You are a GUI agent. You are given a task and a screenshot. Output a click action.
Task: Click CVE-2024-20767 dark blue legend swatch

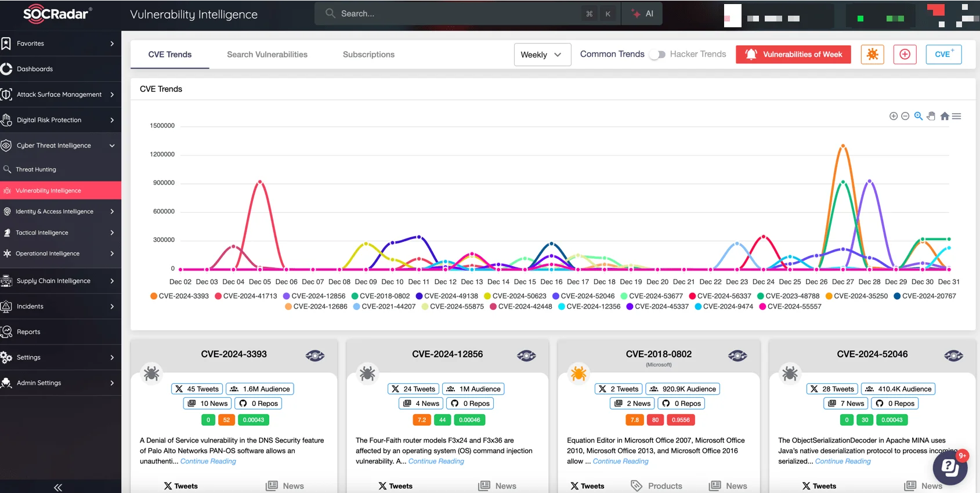click(x=897, y=296)
